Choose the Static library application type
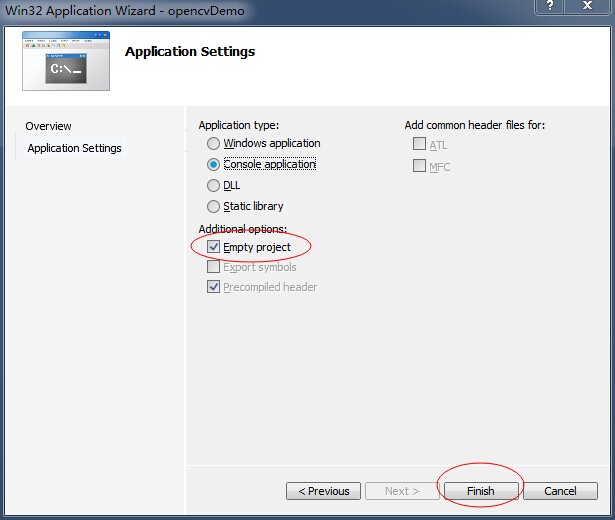This screenshot has width=615, height=520. (213, 206)
